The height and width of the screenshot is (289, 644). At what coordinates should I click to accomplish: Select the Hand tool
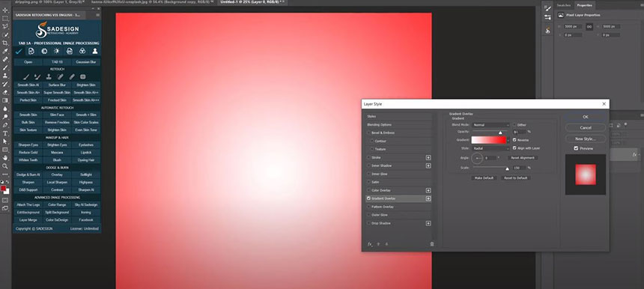[5, 158]
